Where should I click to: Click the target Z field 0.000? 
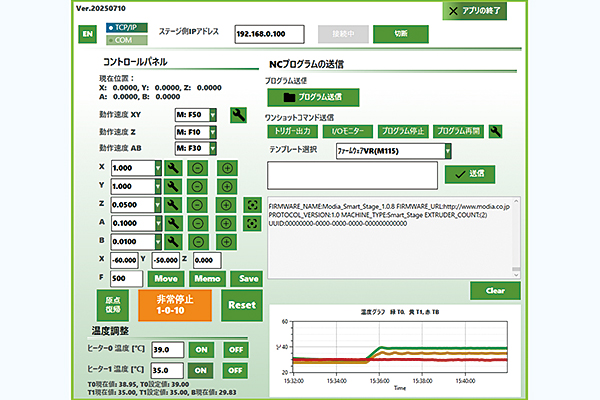click(207, 260)
